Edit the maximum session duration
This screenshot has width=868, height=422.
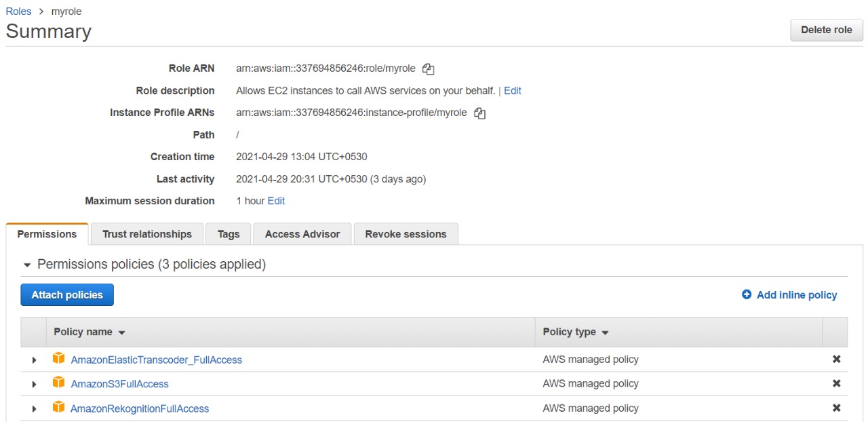click(x=276, y=201)
